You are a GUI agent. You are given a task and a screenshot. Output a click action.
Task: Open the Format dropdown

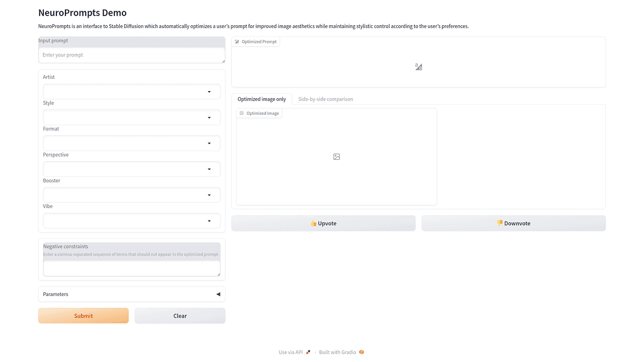[131, 143]
